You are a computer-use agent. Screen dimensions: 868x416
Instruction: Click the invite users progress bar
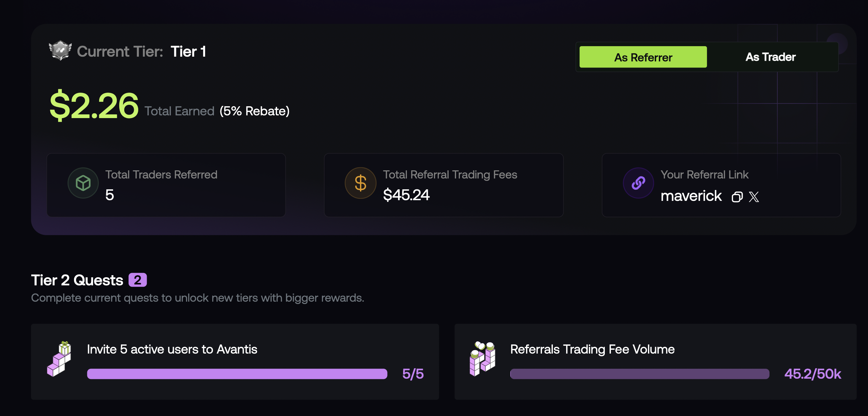(237, 374)
